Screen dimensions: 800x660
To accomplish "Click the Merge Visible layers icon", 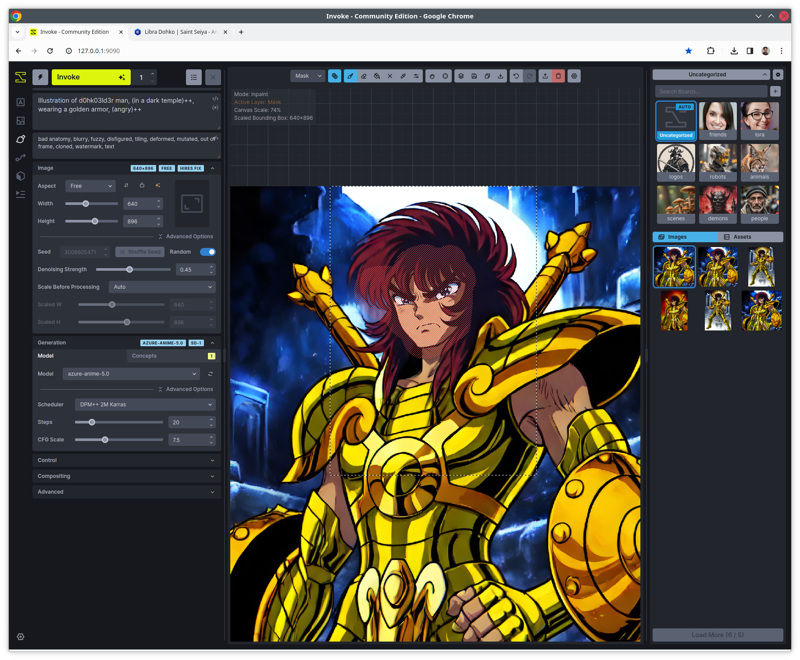I will [461, 76].
